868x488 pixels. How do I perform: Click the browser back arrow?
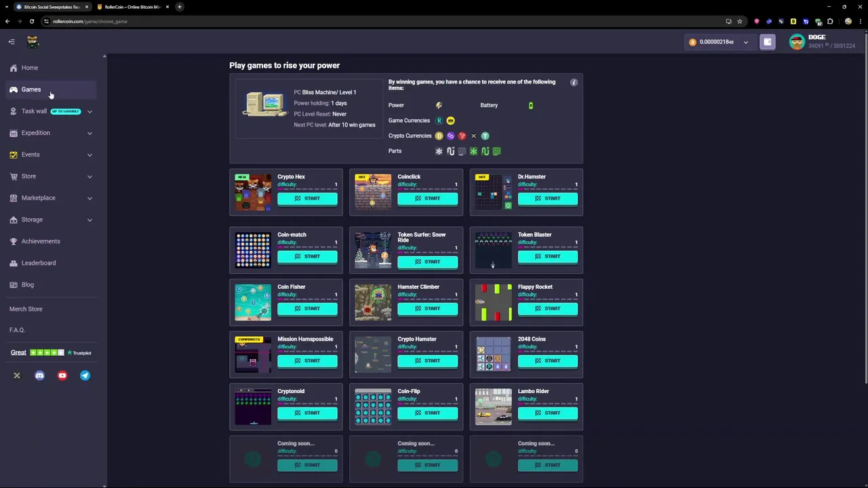pyautogui.click(x=7, y=21)
